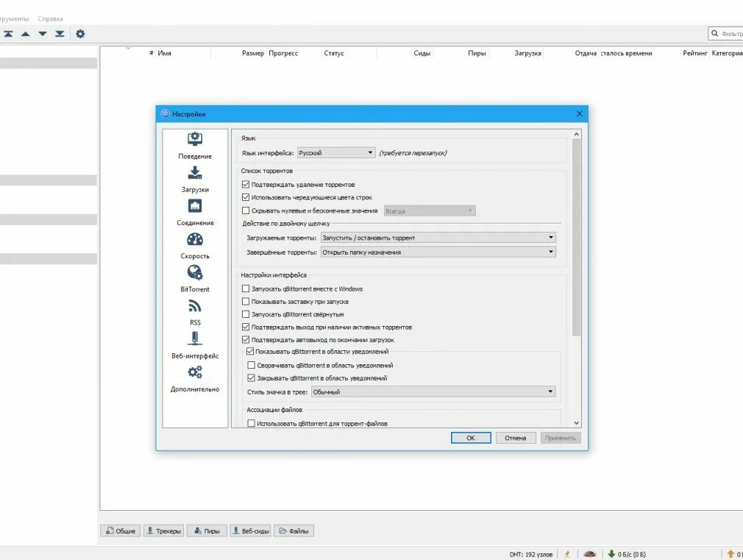Sort torrents by Рейтинг column
743x560 pixels.
682,53
